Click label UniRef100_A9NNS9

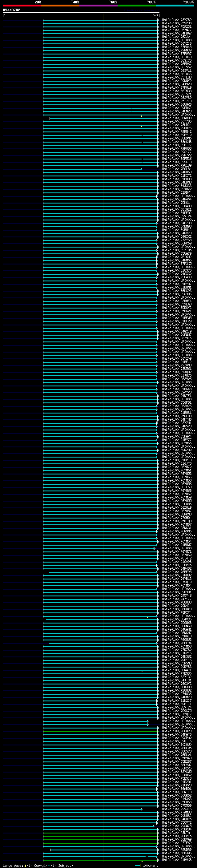pos(177,50)
